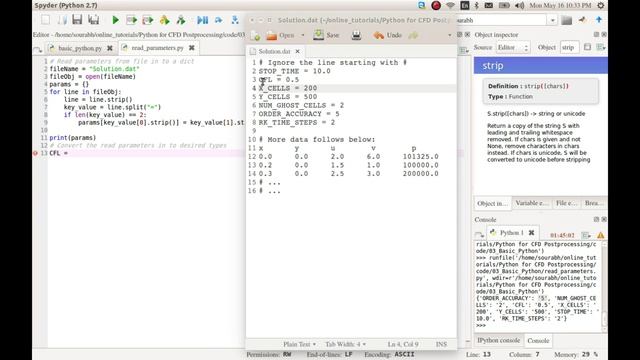Open the clock showing Mon May 16

pyautogui.click(x=560, y=5)
